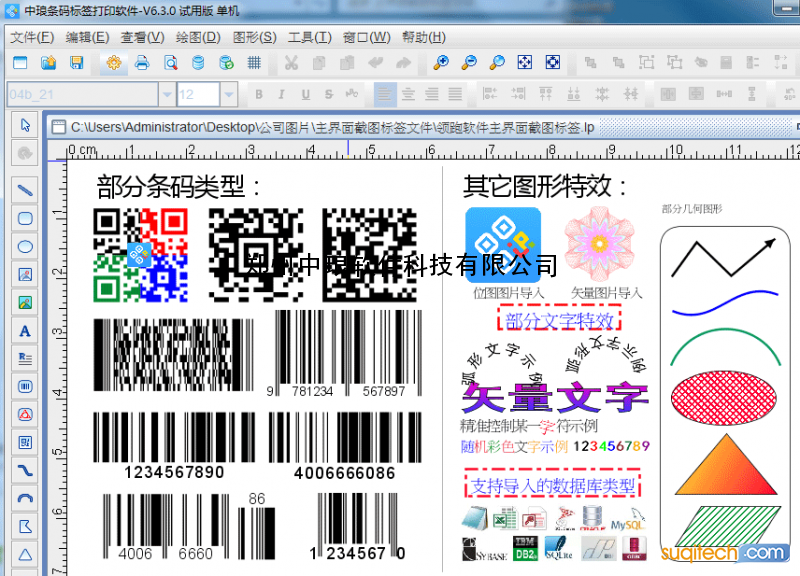Select the text A tool
The width and height of the screenshot is (800, 576).
pyautogui.click(x=25, y=331)
